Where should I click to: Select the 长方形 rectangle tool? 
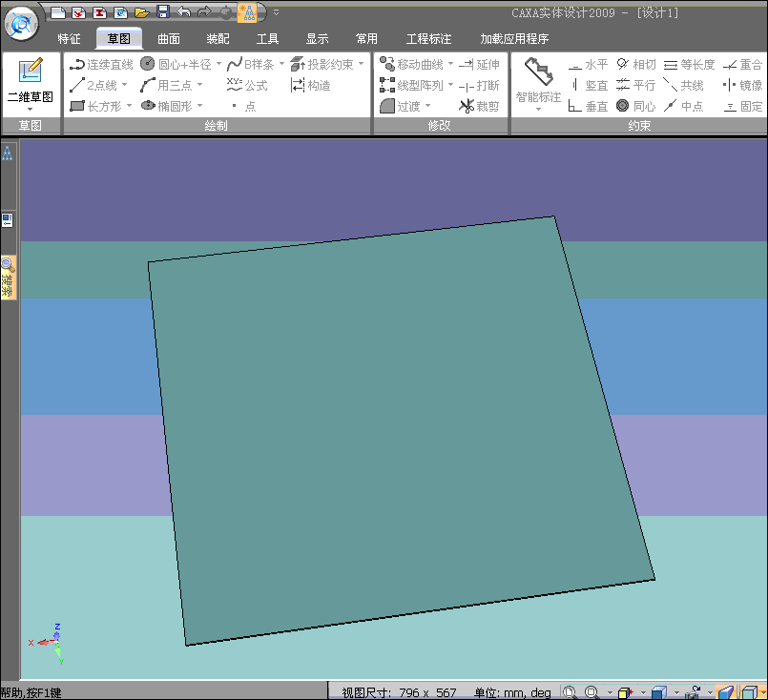click(96, 106)
